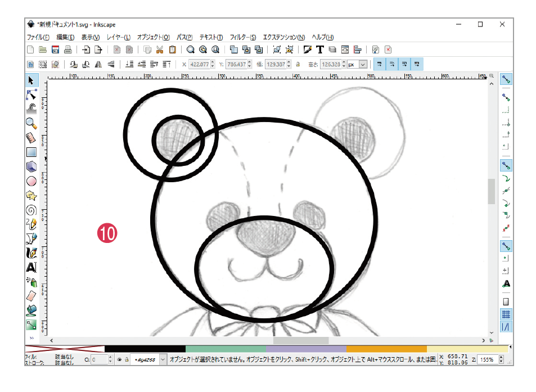
Task: Click the zoom percentage stepper
Action: click(x=501, y=359)
